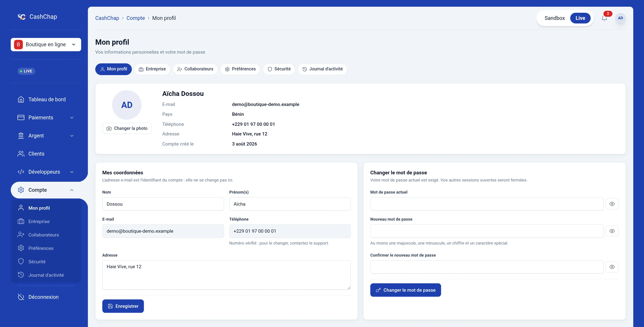This screenshot has width=644, height=327.
Task: Reveal the new password with eye icon
Action: pyautogui.click(x=612, y=231)
